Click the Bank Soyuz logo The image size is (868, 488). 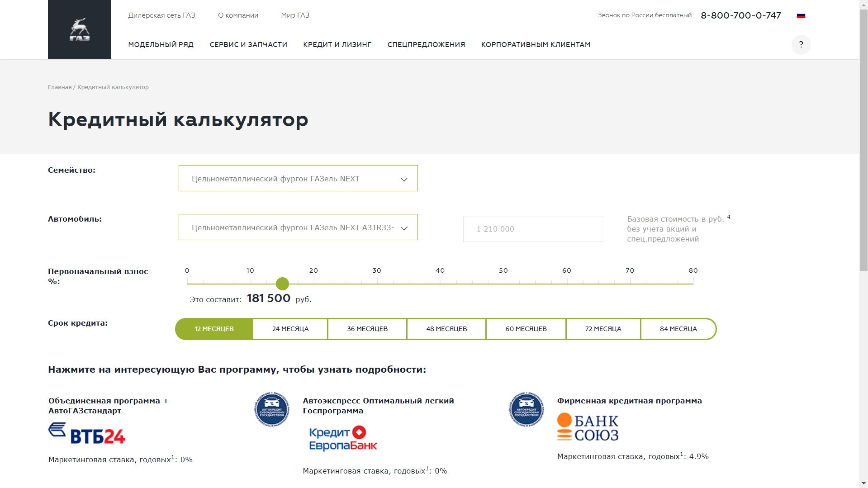tap(588, 427)
